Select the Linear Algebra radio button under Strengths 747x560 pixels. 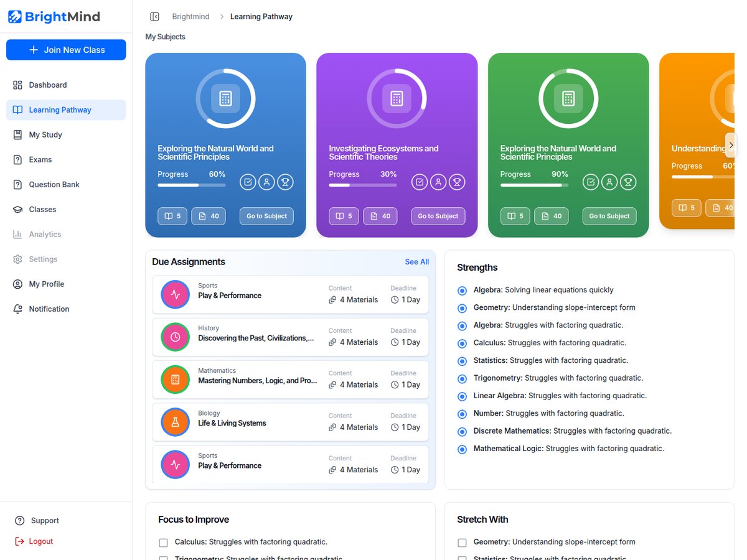tap(462, 396)
